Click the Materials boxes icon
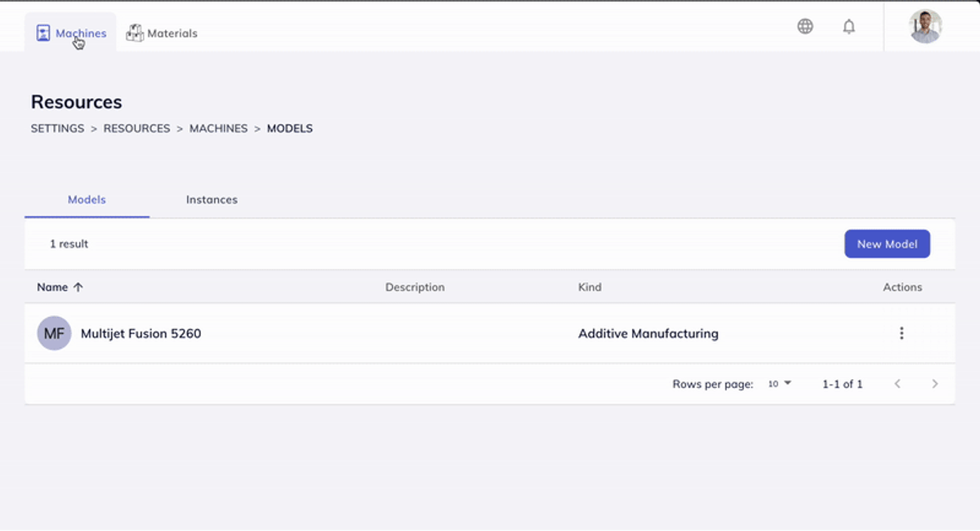Image resolution: width=980 pixels, height=531 pixels. (135, 33)
